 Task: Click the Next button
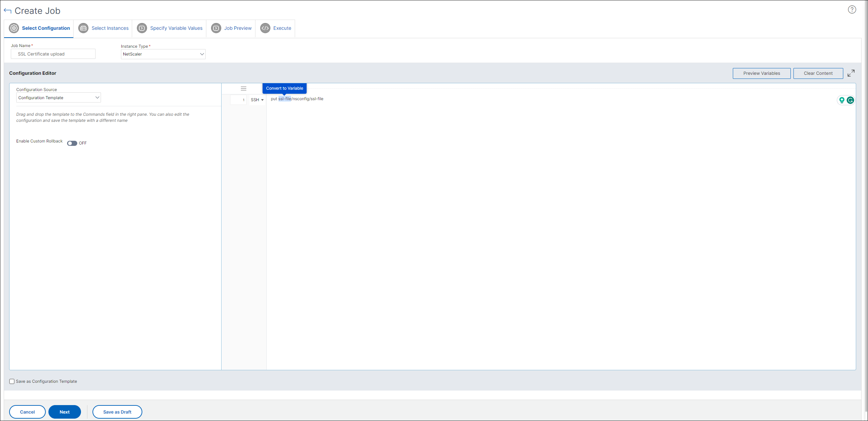(x=65, y=412)
